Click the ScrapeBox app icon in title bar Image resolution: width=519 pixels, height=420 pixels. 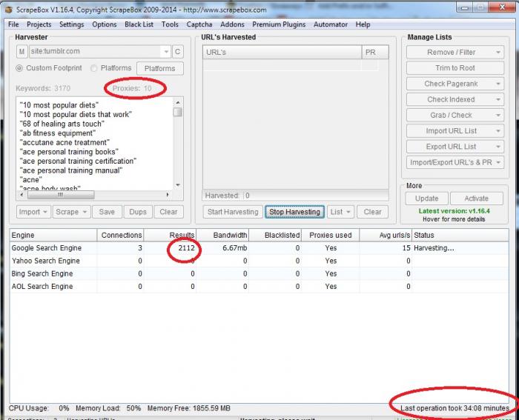[8, 10]
